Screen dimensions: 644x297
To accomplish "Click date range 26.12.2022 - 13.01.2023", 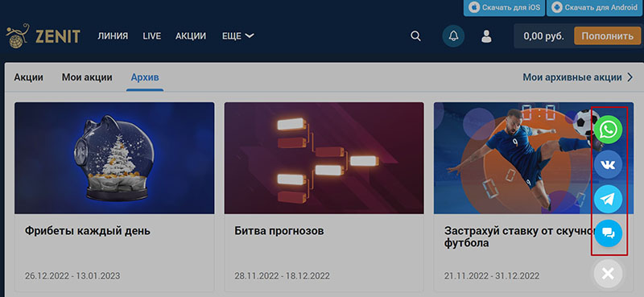I will click(x=72, y=275).
